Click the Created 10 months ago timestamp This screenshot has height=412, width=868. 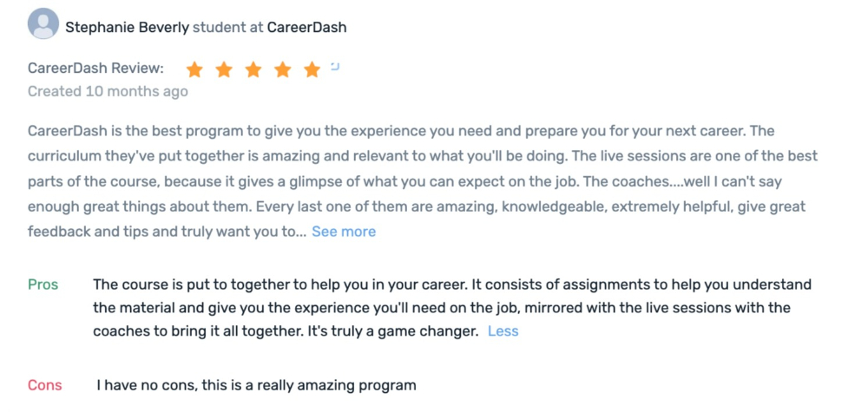[108, 91]
